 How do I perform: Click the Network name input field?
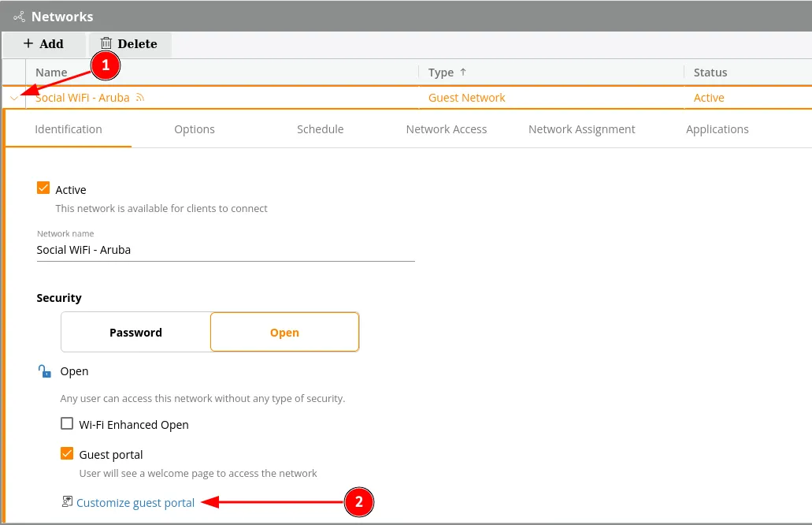coord(225,250)
